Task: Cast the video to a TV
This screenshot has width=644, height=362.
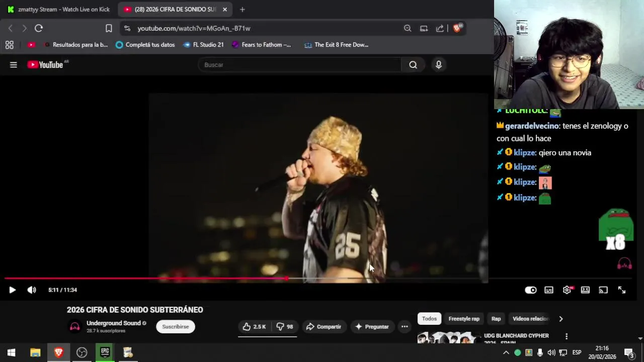Action: click(603, 290)
